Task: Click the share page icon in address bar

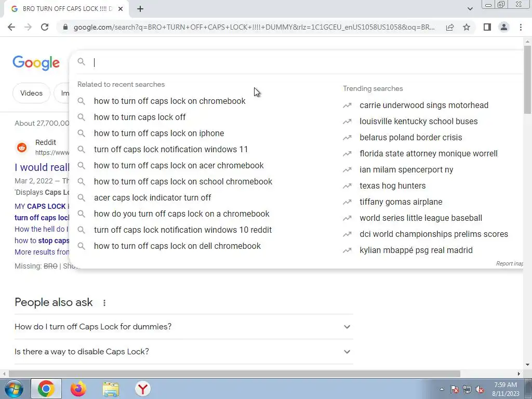Action: point(450,27)
